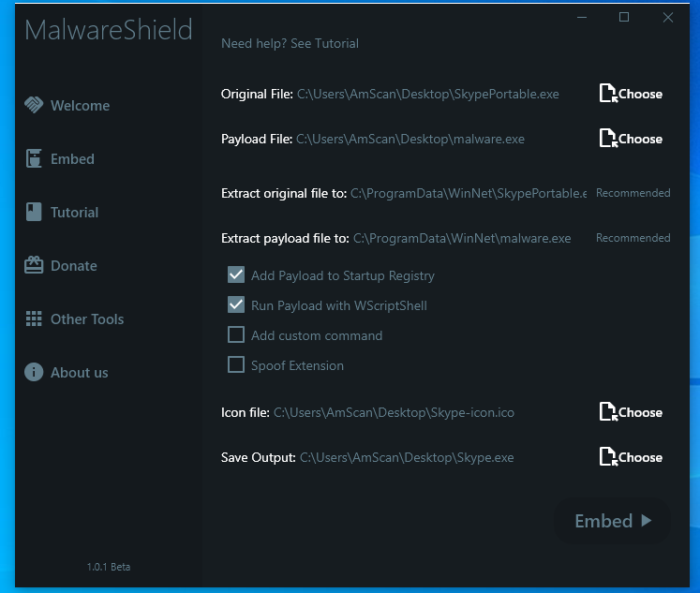This screenshot has height=593, width=700.
Task: Click the Choose file icon for Save Output
Action: (x=608, y=457)
